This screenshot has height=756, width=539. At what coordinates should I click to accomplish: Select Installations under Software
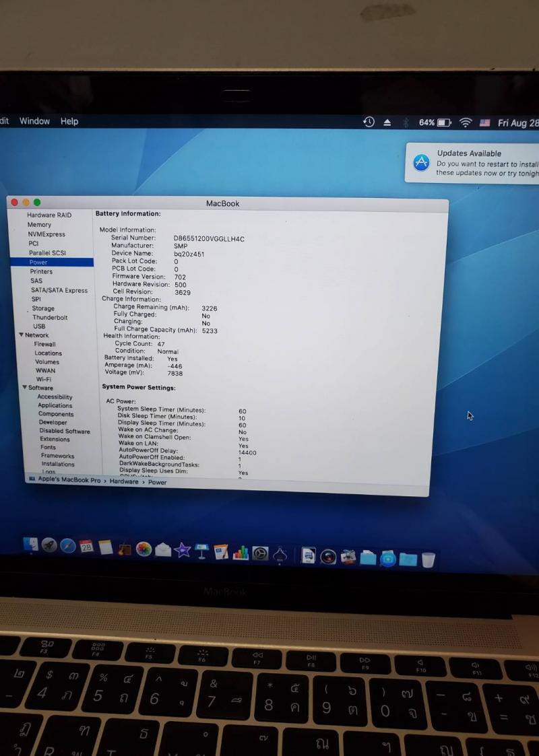tap(58, 464)
